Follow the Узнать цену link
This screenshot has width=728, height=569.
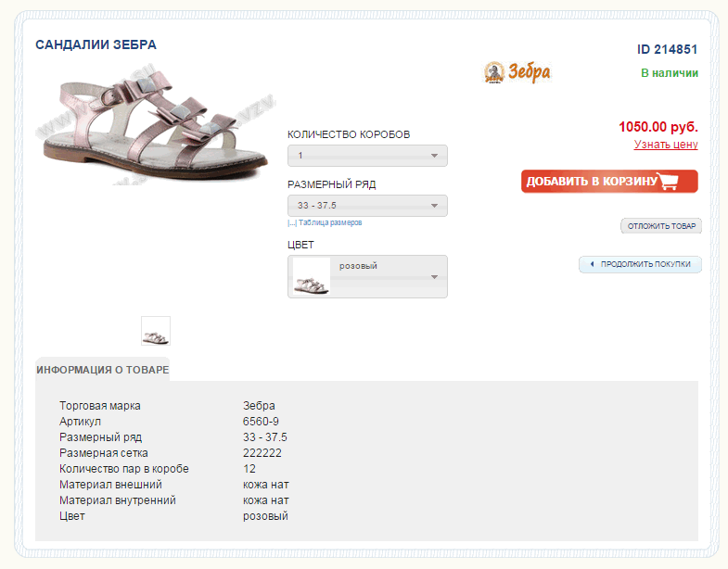pos(666,145)
